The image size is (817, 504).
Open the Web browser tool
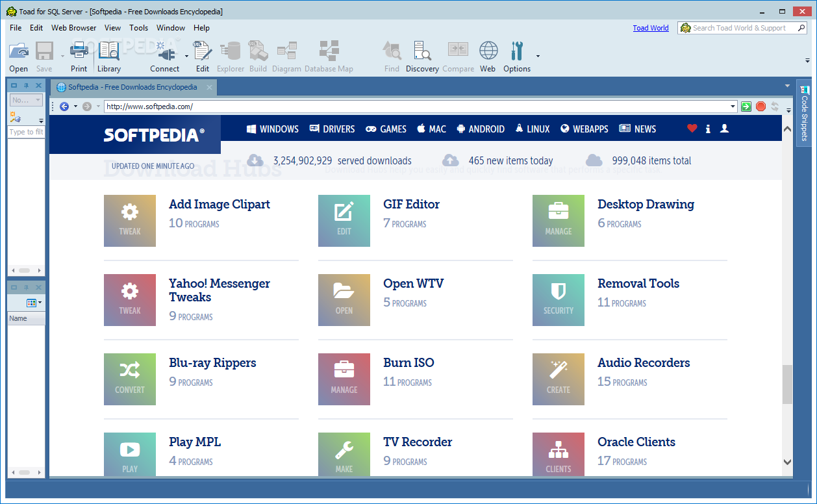tap(488, 56)
